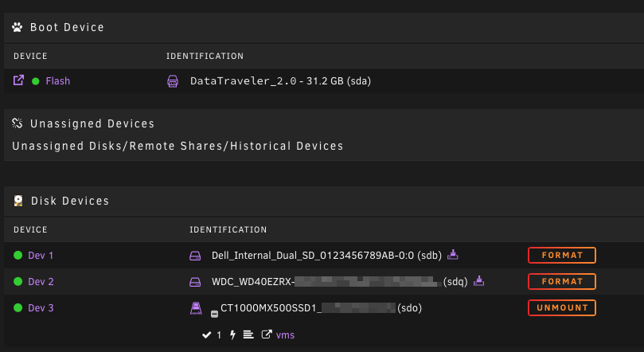Click the partition icon beside (sdb)
Viewport: 644px width, 352px height.
click(x=453, y=255)
